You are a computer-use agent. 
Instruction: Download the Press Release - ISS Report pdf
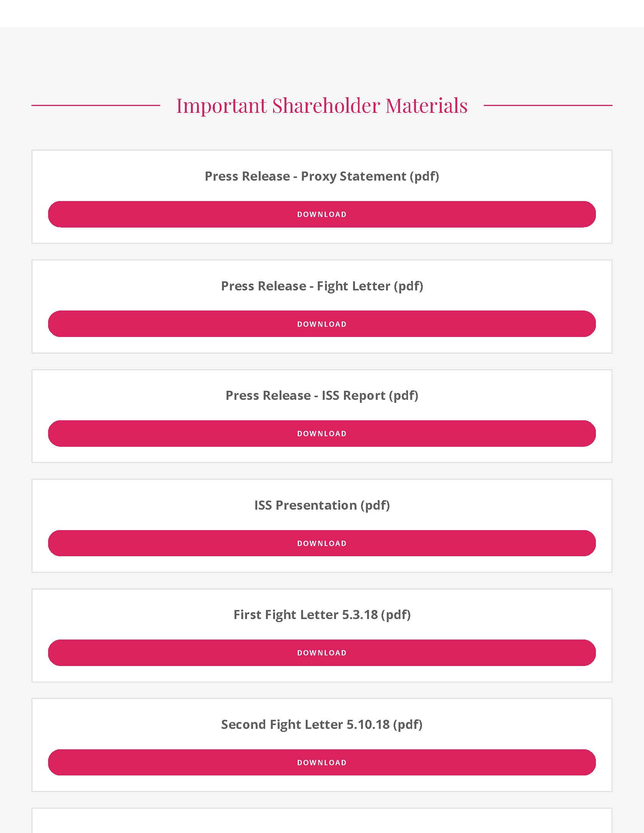coord(322,434)
